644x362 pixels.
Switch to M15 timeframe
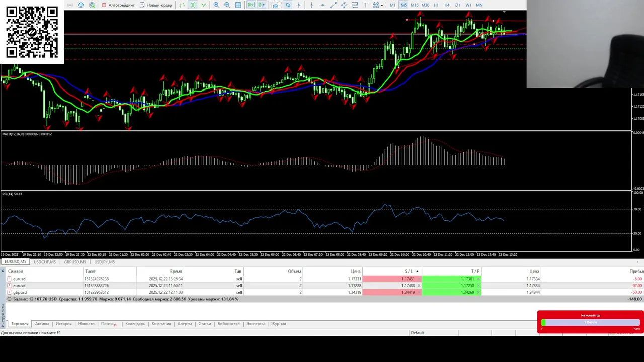pos(414,5)
